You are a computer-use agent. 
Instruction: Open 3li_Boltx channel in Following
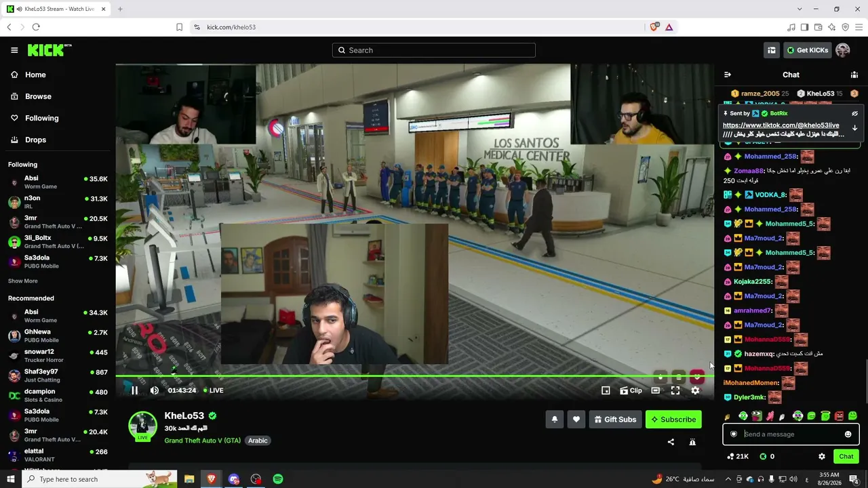tap(58, 242)
